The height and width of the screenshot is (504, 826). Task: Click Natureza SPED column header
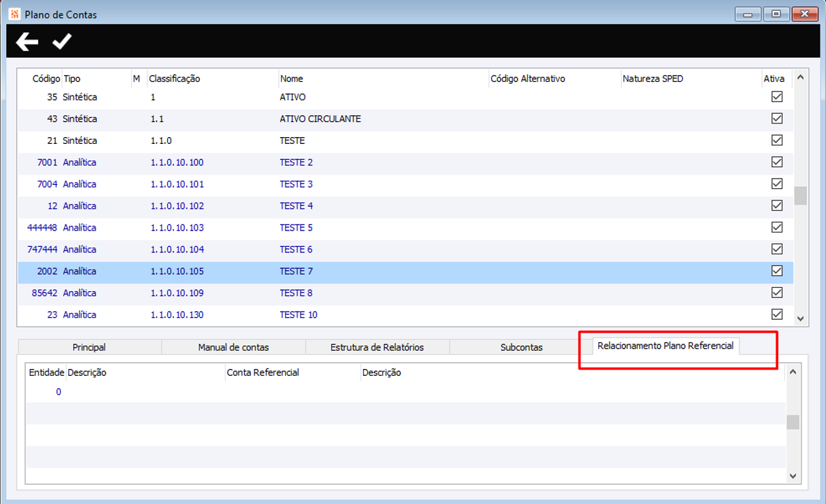tap(653, 78)
